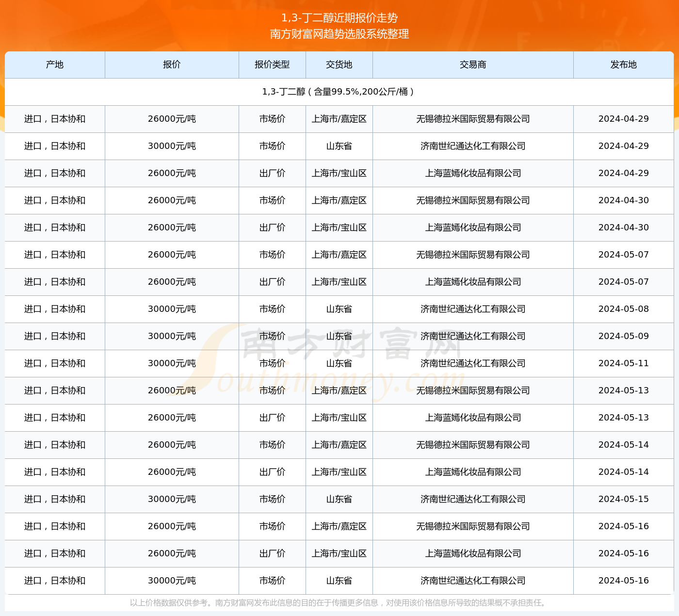
Task: Select 无锡德拉米国际贸易有限公司 in the 2024-05-14 row
Action: pos(473,445)
